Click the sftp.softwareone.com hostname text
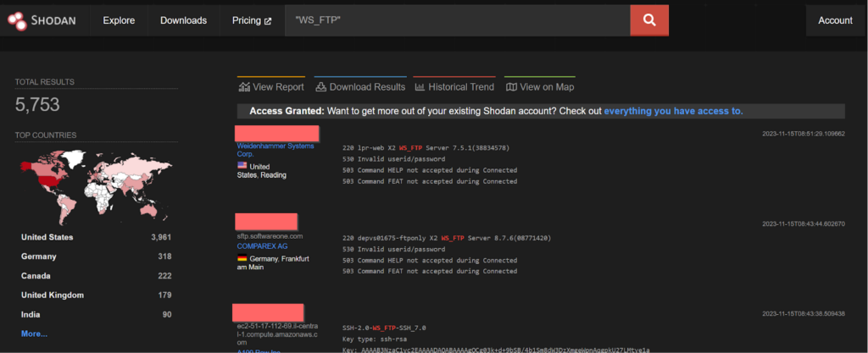This screenshot has height=353, width=868. [270, 236]
